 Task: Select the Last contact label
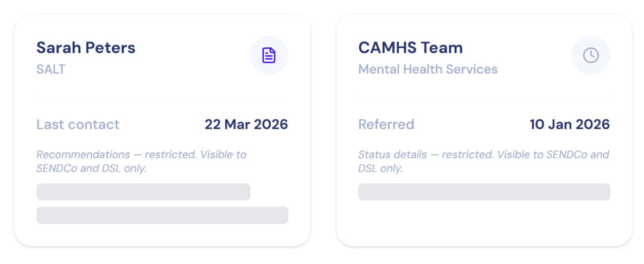point(78,124)
